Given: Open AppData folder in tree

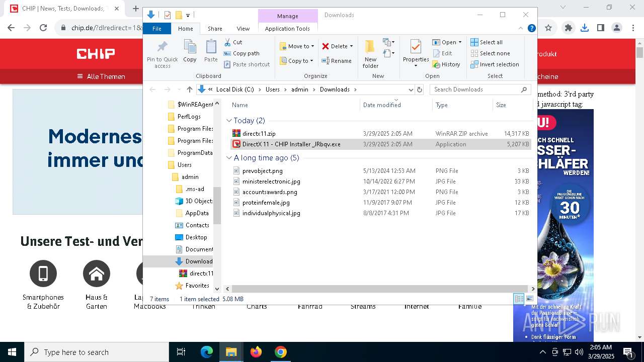Looking at the screenshot, I should (197, 213).
